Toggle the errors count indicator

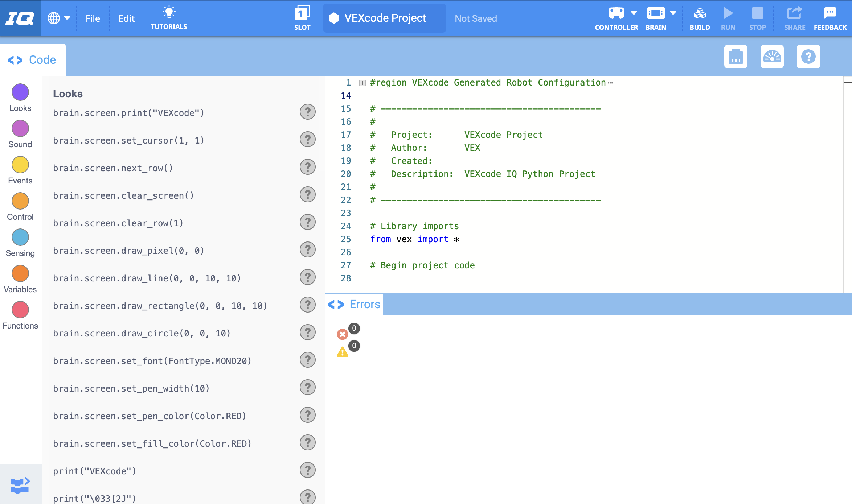coord(342,334)
